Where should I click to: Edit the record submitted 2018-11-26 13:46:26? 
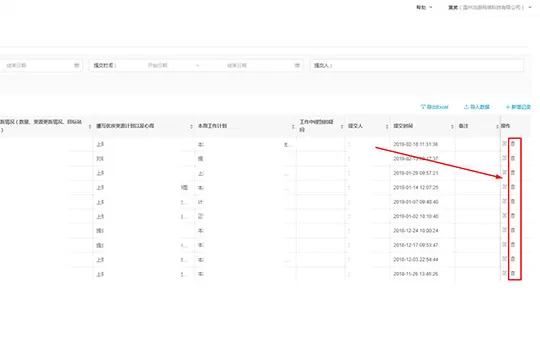coord(505,274)
